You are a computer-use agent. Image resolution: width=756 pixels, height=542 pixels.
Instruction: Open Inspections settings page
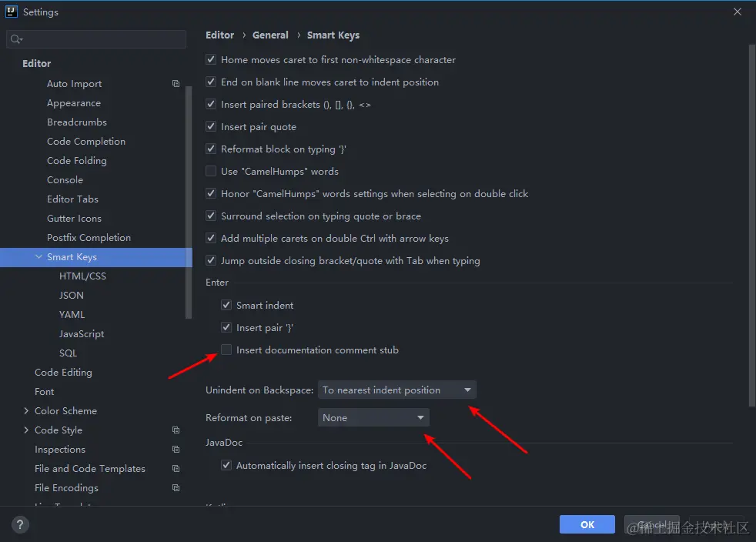[x=60, y=449]
